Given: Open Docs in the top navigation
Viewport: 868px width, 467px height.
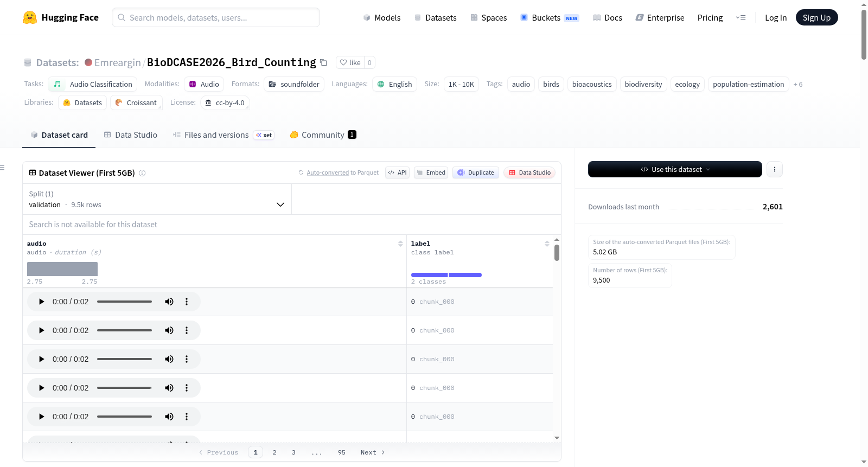Looking at the screenshot, I should [608, 18].
